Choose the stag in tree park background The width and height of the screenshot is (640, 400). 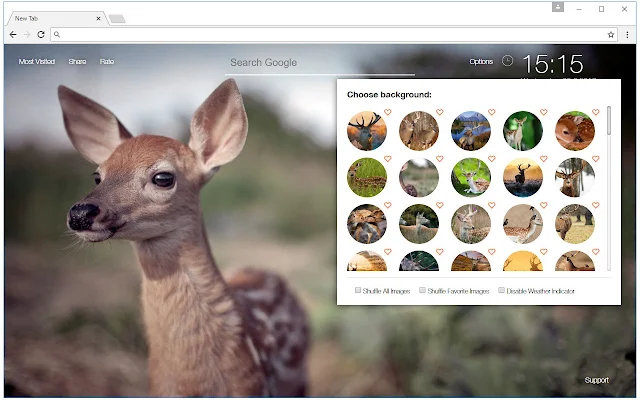(x=575, y=224)
